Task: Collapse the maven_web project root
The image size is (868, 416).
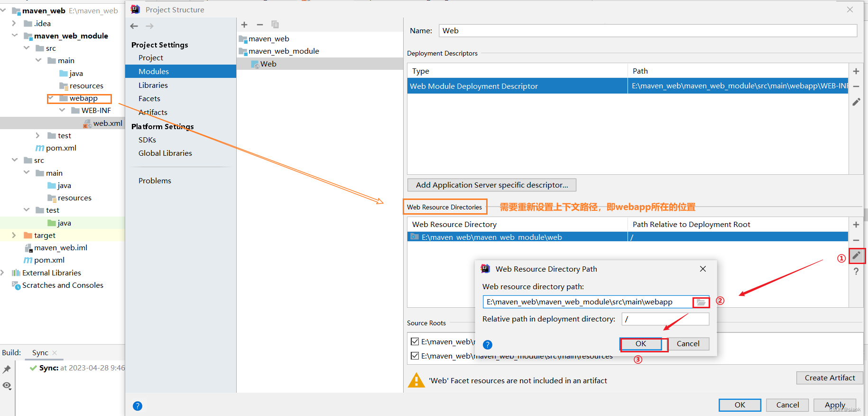Action: pyautogui.click(x=3, y=10)
